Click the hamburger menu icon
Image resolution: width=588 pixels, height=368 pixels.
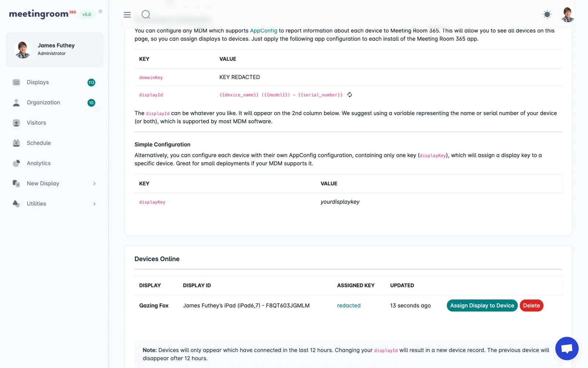click(127, 15)
